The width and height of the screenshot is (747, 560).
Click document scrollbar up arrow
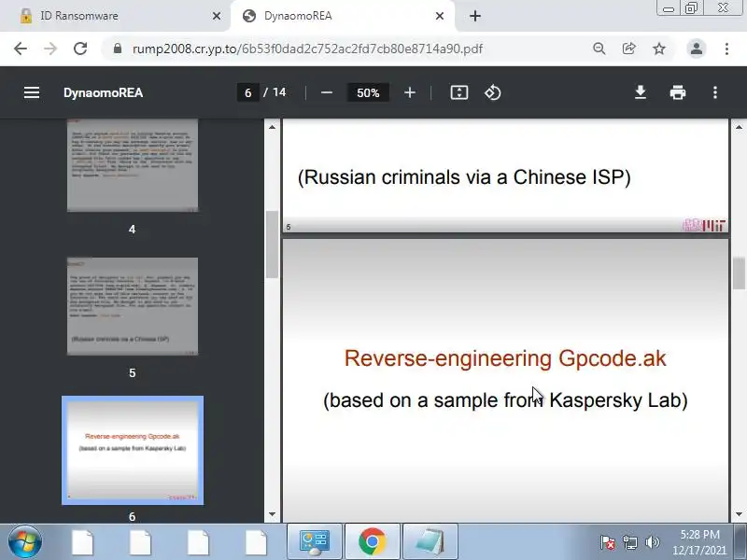[x=739, y=127]
